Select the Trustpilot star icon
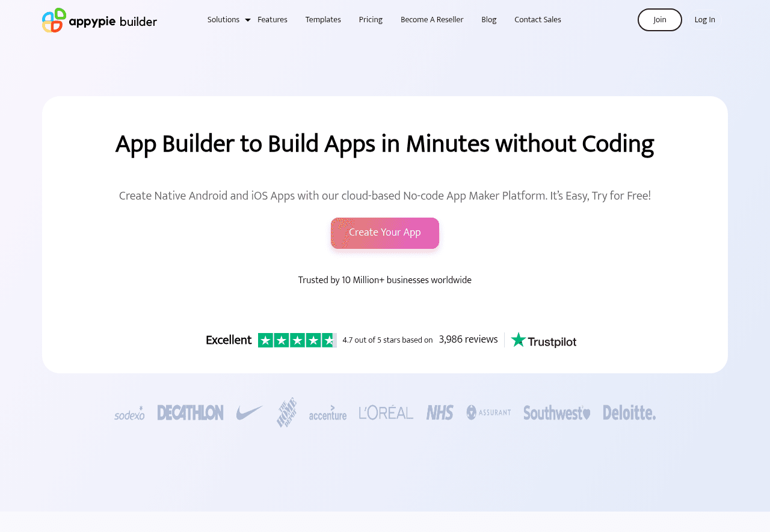770x532 pixels. (517, 340)
